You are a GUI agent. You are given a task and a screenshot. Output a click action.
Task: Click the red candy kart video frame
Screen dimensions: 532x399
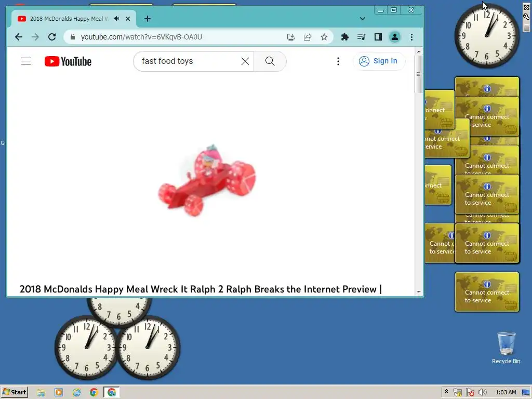[x=207, y=180]
